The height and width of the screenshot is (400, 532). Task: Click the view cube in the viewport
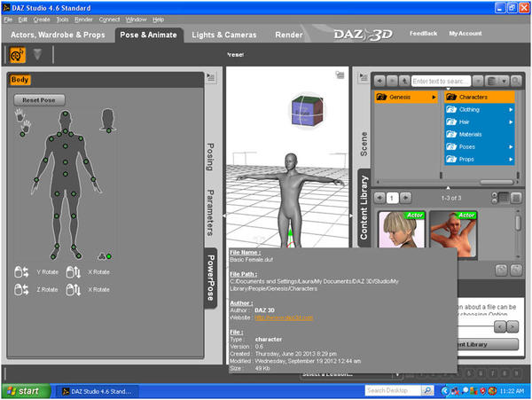tap(307, 111)
